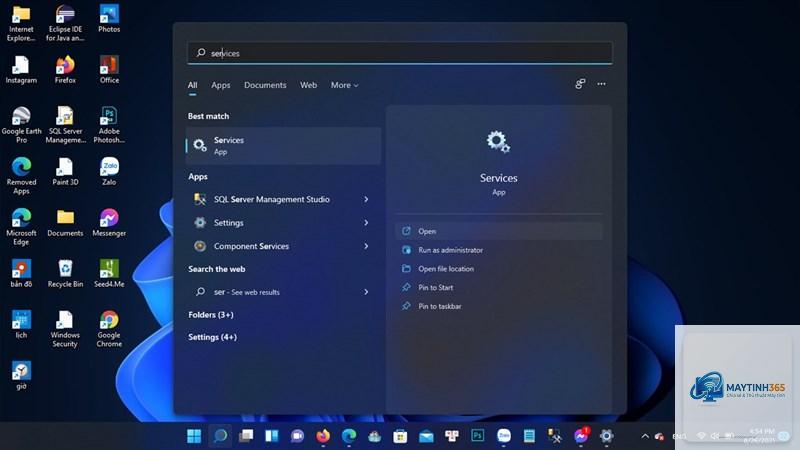The image size is (800, 450).
Task: Select the Eclipse IDE desktop icon
Action: click(65, 23)
